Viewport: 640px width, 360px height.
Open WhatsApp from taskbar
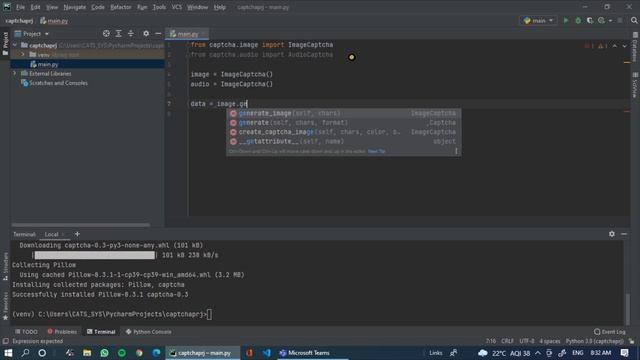tap(104, 353)
